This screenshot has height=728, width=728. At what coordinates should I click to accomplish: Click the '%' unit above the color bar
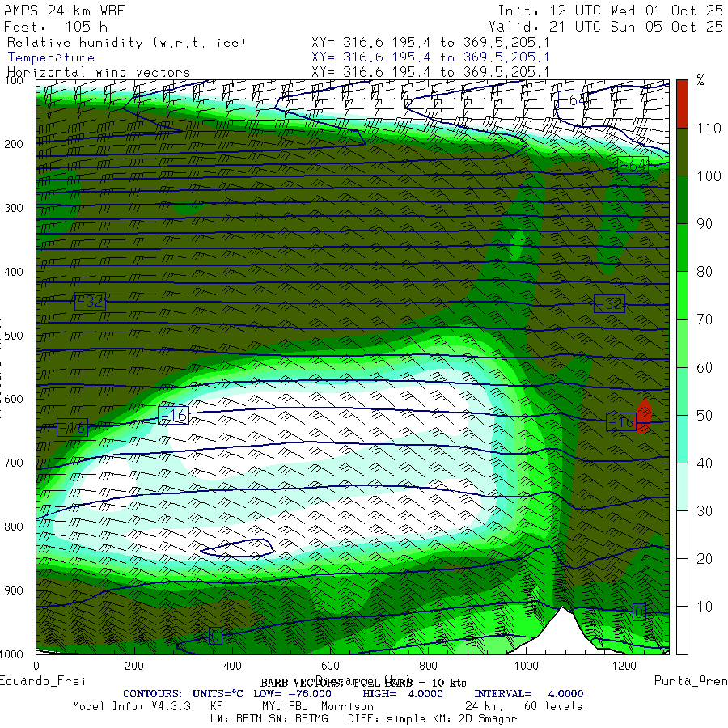(x=700, y=80)
